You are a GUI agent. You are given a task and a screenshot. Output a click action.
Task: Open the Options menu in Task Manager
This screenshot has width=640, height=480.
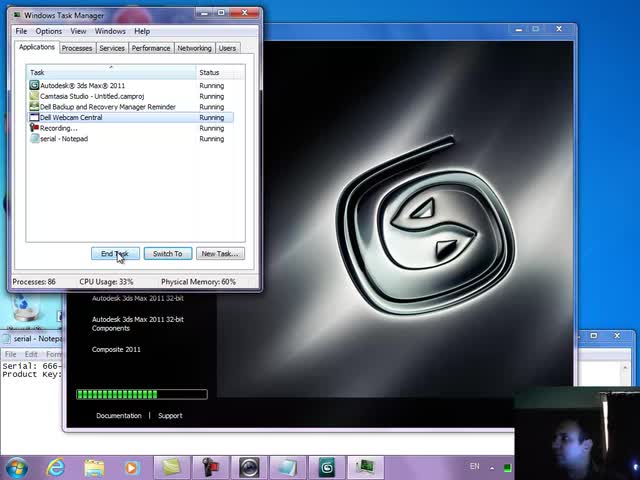pos(49,31)
